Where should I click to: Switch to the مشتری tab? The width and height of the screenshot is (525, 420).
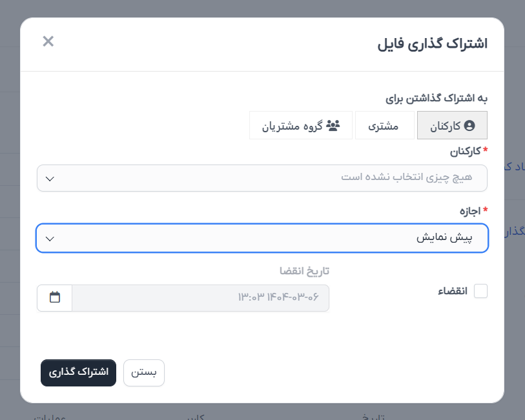(x=384, y=126)
